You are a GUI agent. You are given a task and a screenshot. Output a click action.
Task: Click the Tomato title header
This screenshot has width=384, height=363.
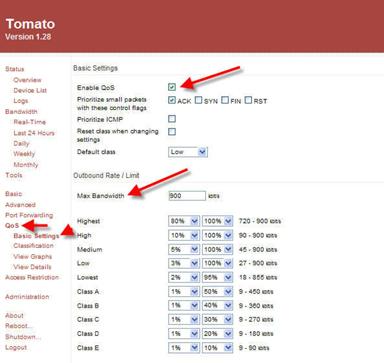pyautogui.click(x=30, y=24)
